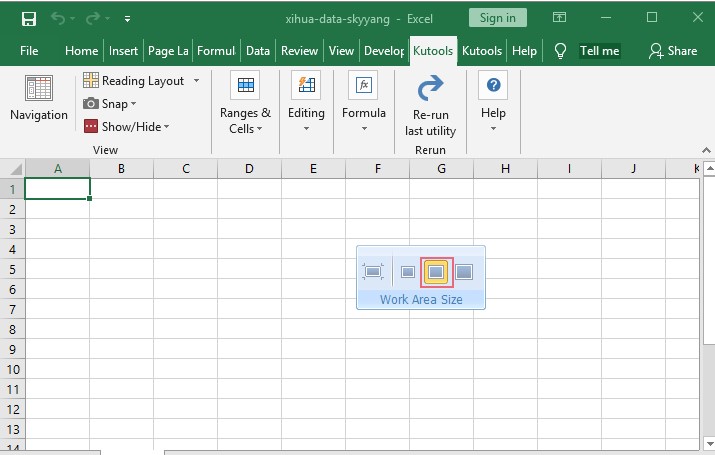The width and height of the screenshot is (715, 455).
Task: Open the Help ribbon tab
Action: tap(524, 51)
